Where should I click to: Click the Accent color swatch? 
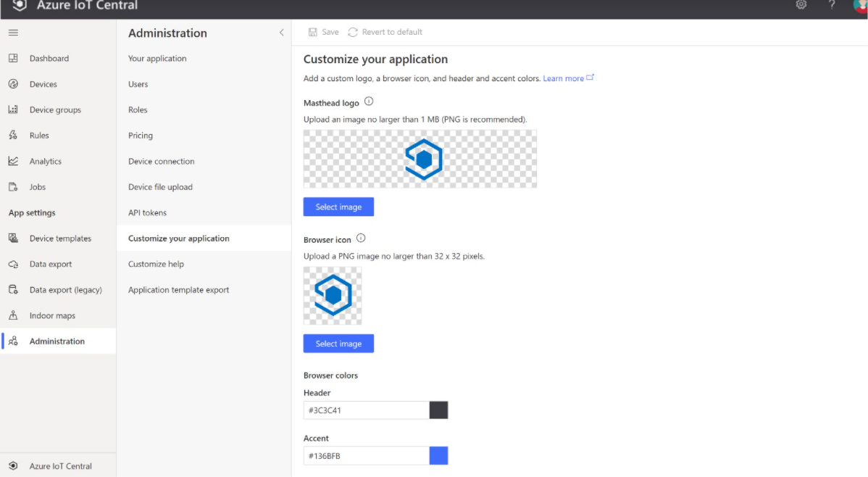point(439,455)
